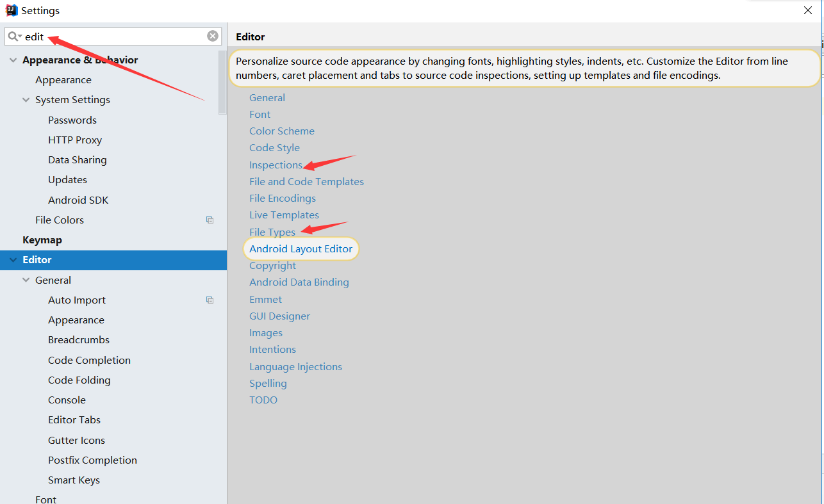This screenshot has width=824, height=504.
Task: Open Breadcrumbs settings
Action: pos(79,340)
